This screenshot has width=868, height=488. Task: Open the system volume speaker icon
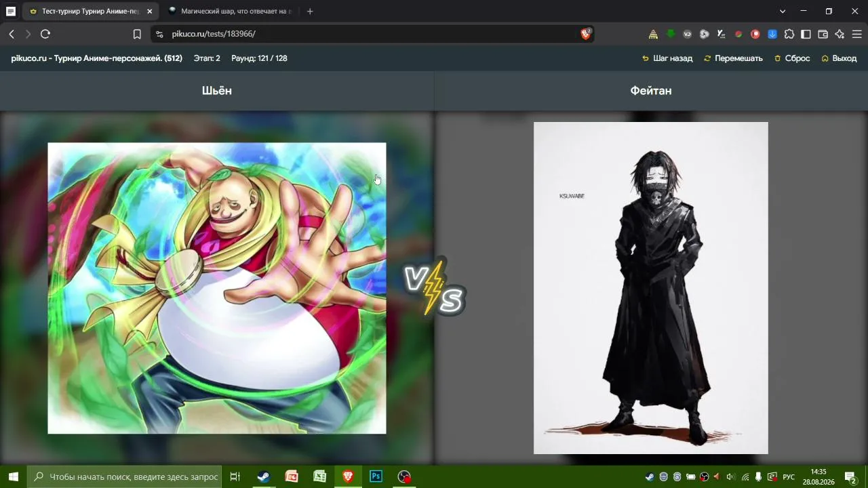[730, 476]
